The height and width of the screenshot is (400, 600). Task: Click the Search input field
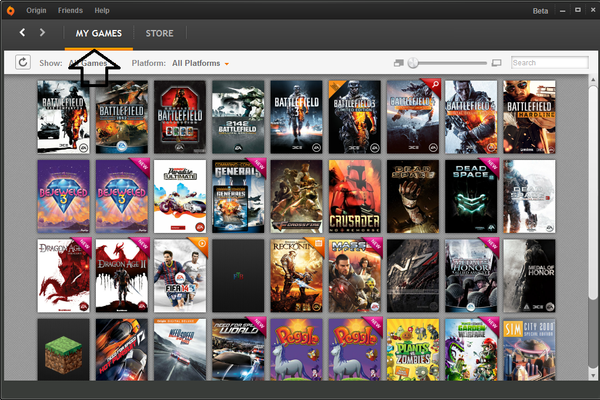(546, 63)
